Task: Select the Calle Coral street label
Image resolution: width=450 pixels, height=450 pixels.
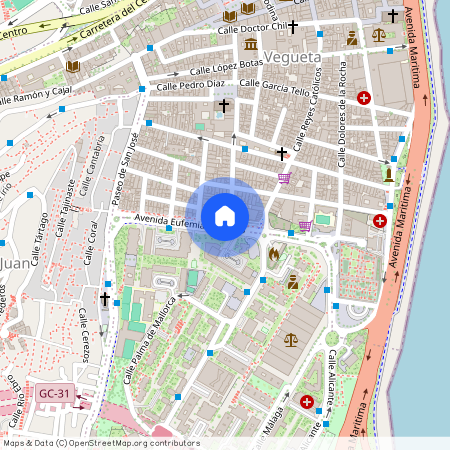Action: [91, 243]
